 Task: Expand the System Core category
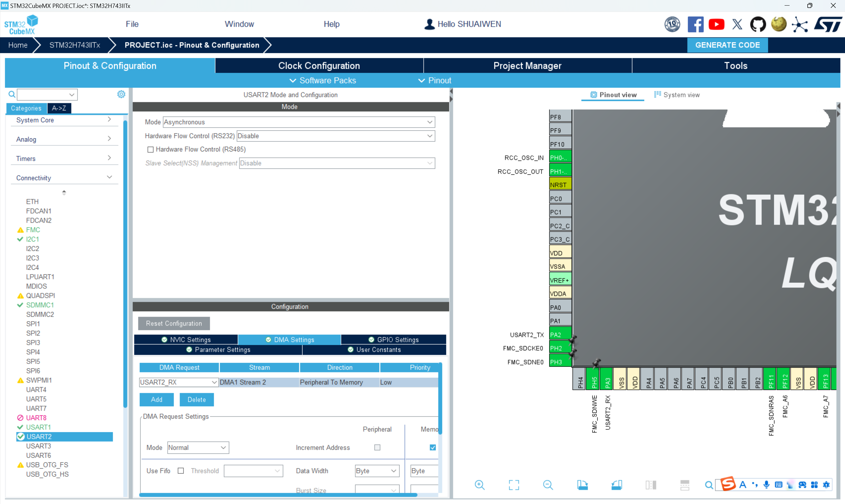64,120
